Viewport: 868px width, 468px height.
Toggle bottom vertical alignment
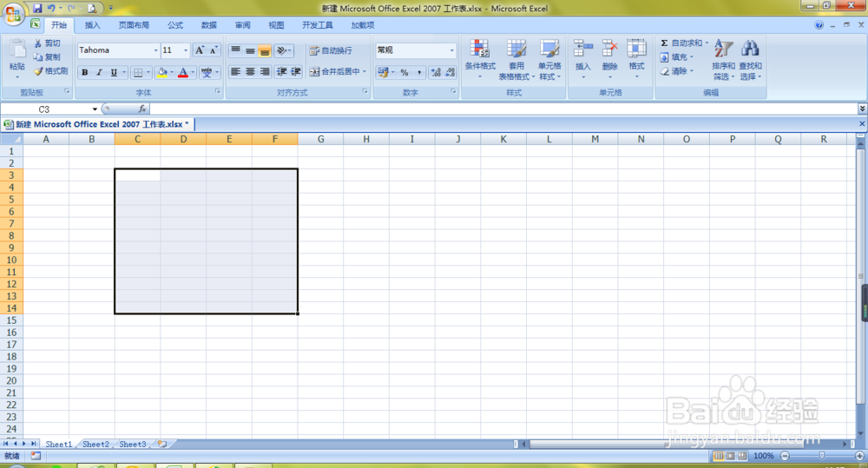pyautogui.click(x=265, y=50)
